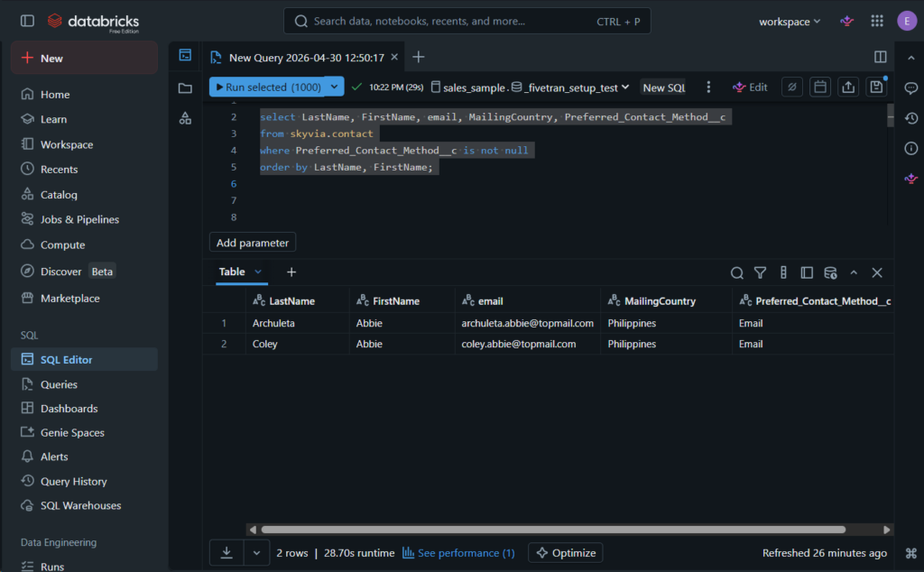Open the catalog and schema selector dropdown
This screenshot has width=924, height=572.
(531, 88)
